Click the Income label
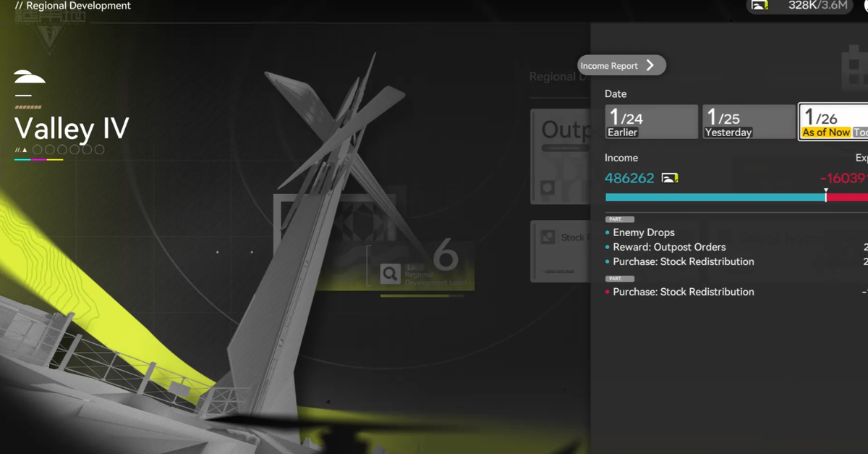The height and width of the screenshot is (454, 868). point(621,158)
